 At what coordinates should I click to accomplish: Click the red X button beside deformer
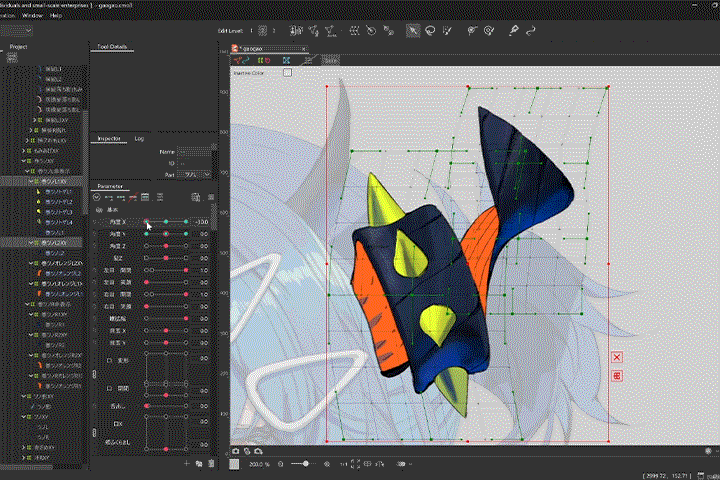[617, 357]
